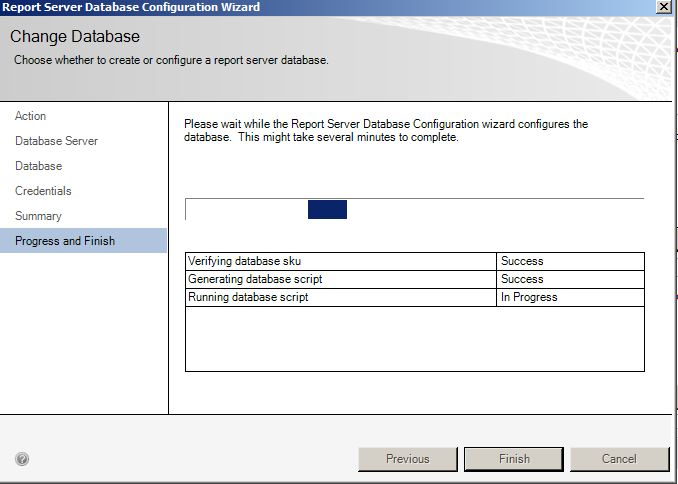Image resolution: width=678 pixels, height=484 pixels.
Task: Cancel the database configuration wizard
Action: [619, 459]
